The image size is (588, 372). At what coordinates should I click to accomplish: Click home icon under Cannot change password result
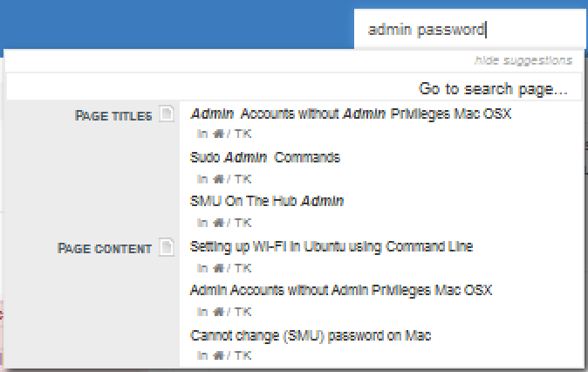(219, 355)
